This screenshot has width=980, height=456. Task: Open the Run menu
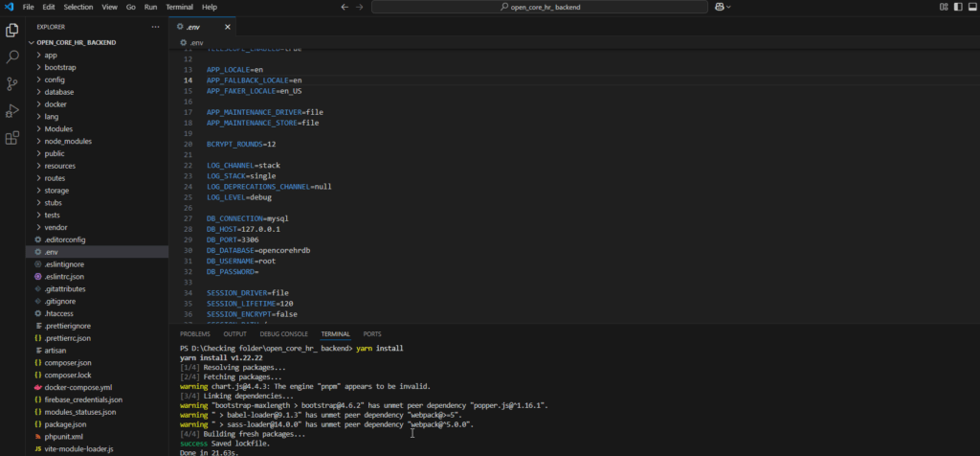point(150,7)
